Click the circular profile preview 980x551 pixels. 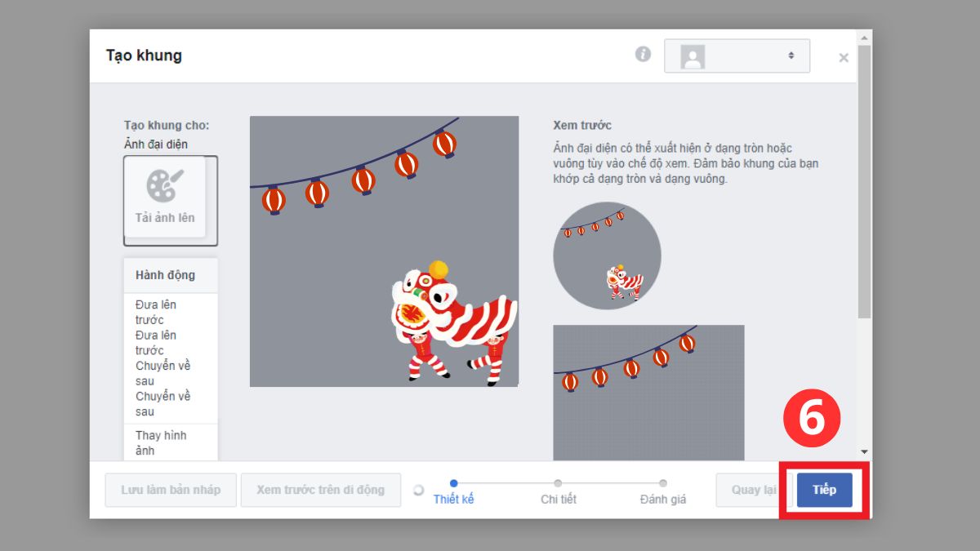(x=608, y=255)
